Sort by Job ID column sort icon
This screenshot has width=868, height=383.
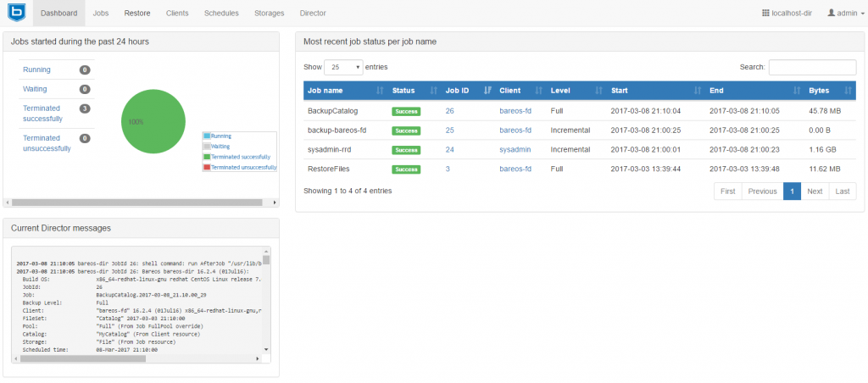pyautogui.click(x=487, y=91)
